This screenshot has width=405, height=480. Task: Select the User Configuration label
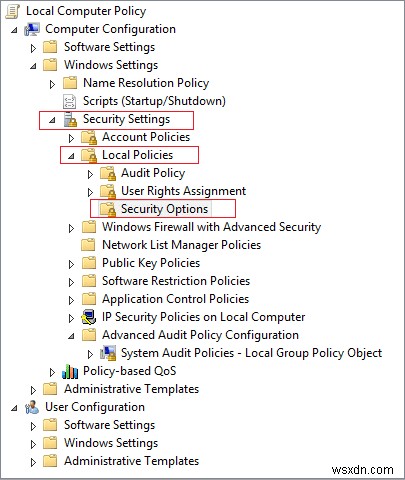(x=95, y=407)
